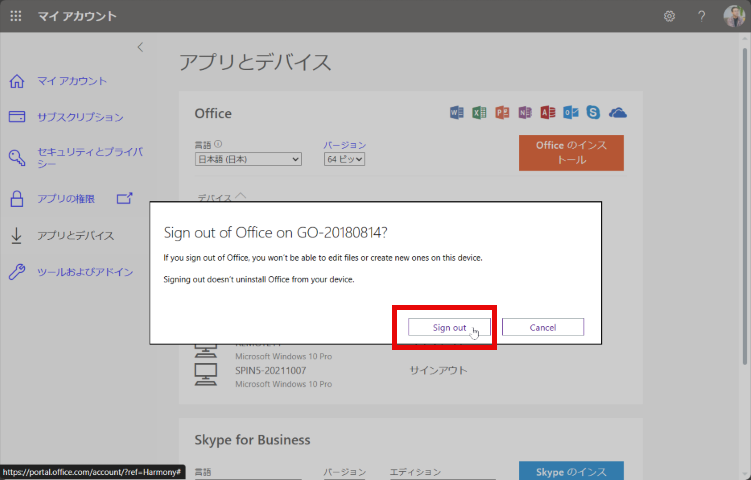Click the Outlook app icon
This screenshot has width=751, height=480.
(x=570, y=113)
